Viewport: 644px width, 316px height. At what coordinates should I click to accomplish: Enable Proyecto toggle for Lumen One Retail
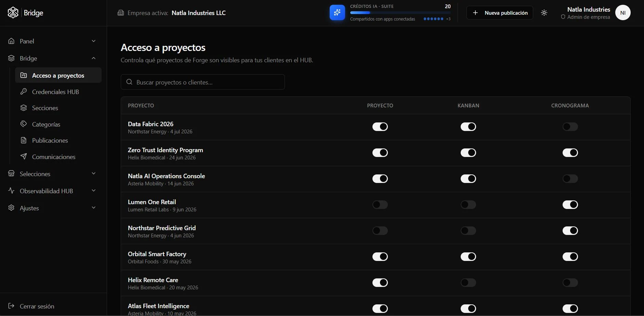[x=380, y=205]
